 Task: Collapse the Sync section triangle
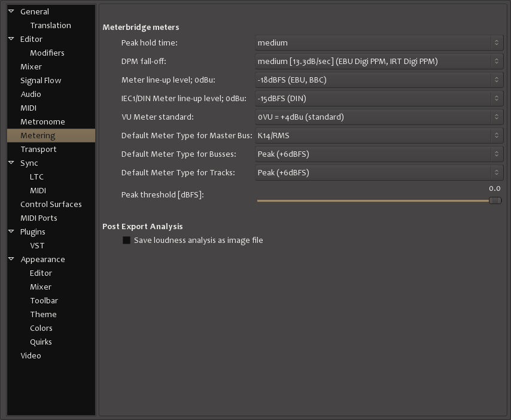click(11, 163)
